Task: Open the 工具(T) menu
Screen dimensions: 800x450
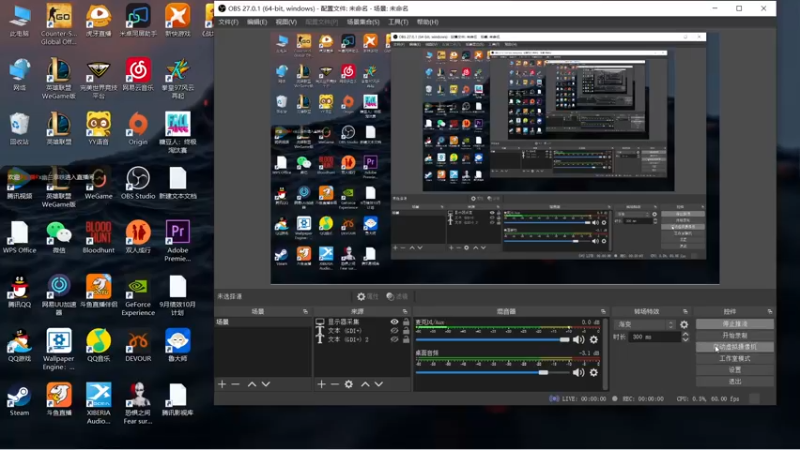Action: (x=398, y=22)
